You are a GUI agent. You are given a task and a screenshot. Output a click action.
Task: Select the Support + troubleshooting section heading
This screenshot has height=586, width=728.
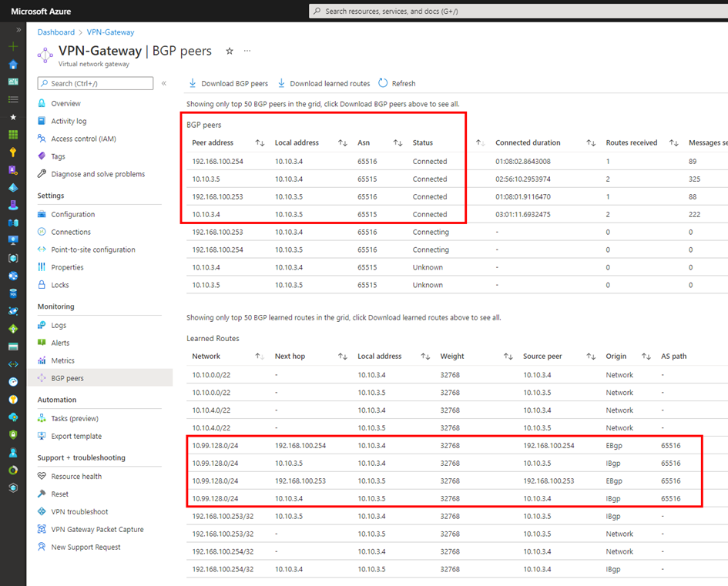[x=81, y=458]
